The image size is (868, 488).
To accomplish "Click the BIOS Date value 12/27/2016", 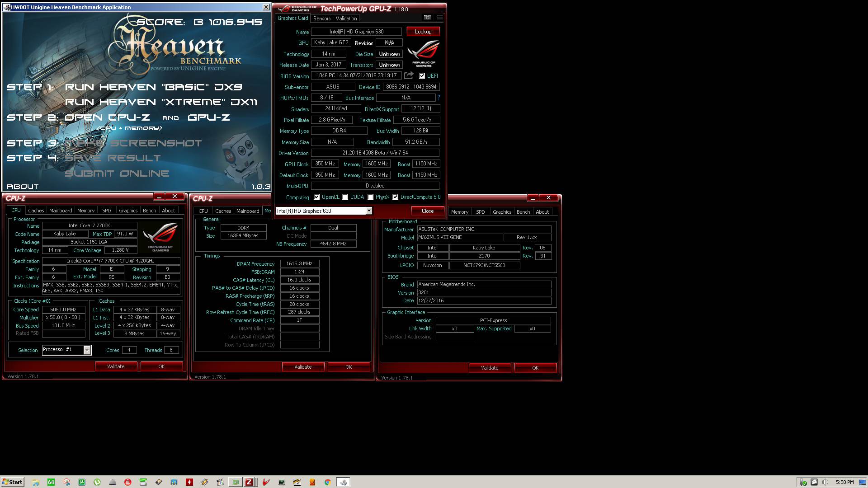I will (484, 300).
